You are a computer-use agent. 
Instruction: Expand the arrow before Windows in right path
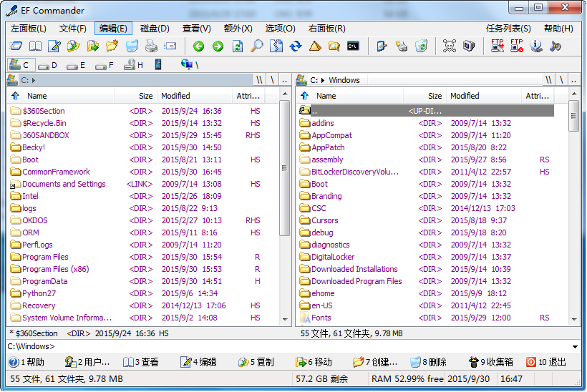(323, 80)
